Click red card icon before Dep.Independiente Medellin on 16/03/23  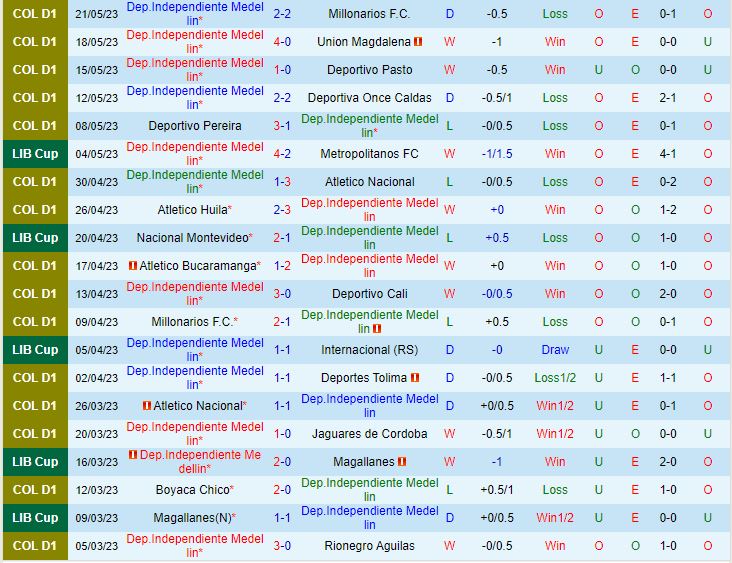coord(133,454)
